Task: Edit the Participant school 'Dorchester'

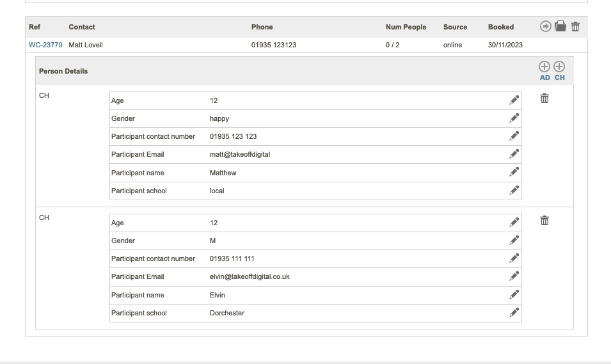Action: click(x=514, y=313)
